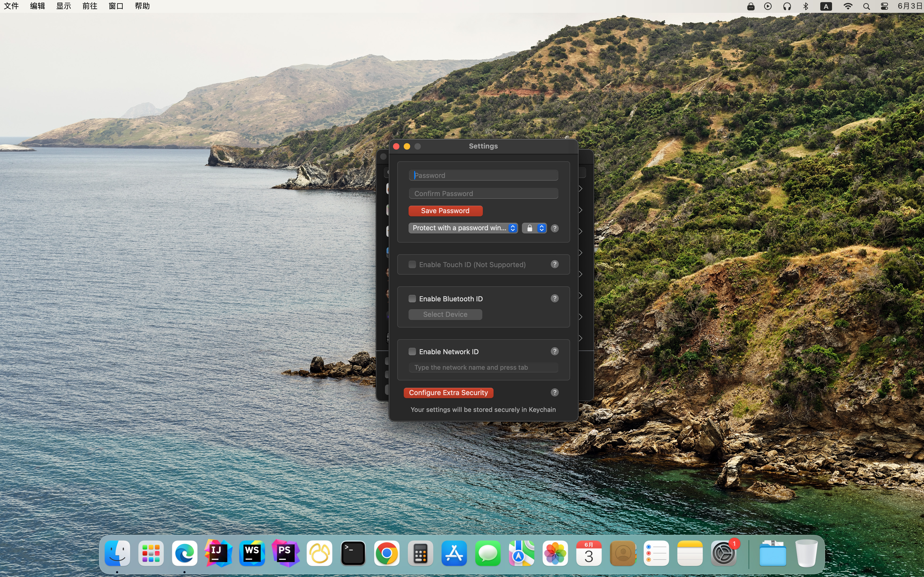Click Configure Extra Security button
The image size is (924, 577).
448,392
